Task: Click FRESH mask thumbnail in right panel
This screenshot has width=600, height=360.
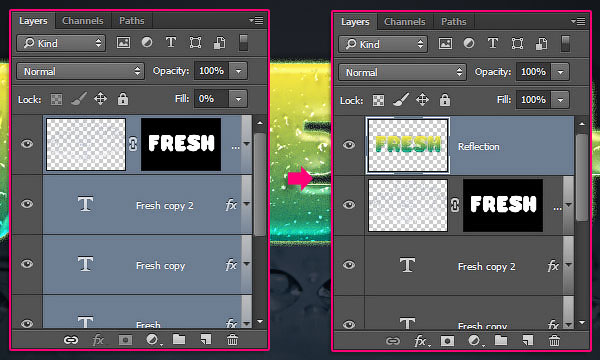Action: [503, 205]
